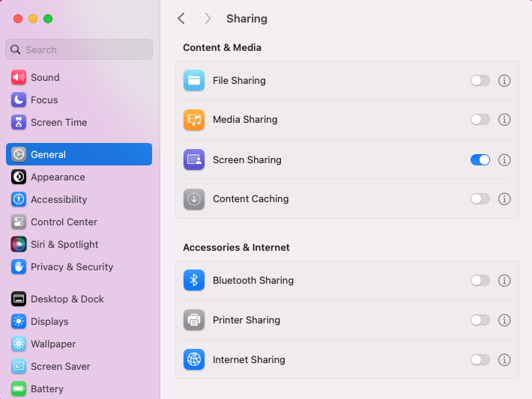
Task: Click the Internet Sharing label
Action: click(x=249, y=359)
